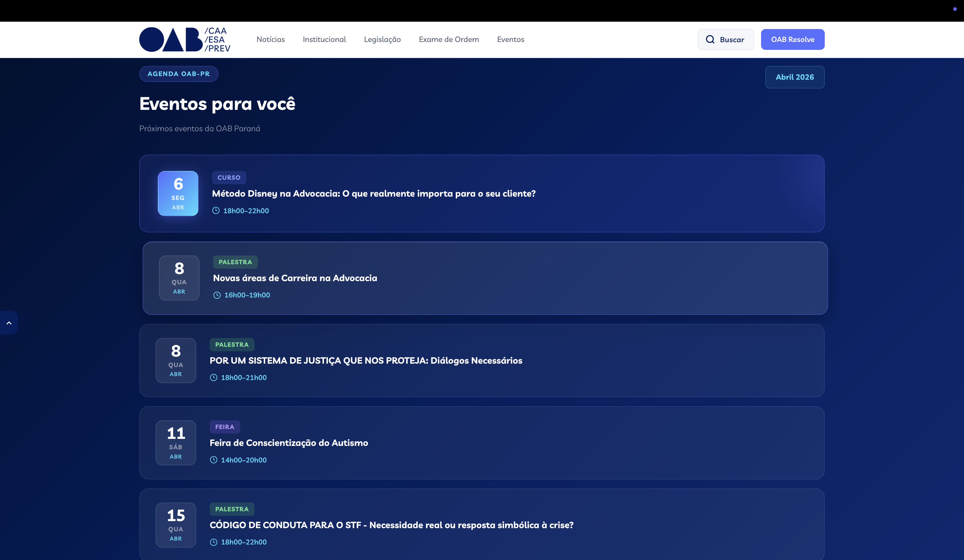Click the date badge showing 6 SEG ABR

tap(178, 194)
